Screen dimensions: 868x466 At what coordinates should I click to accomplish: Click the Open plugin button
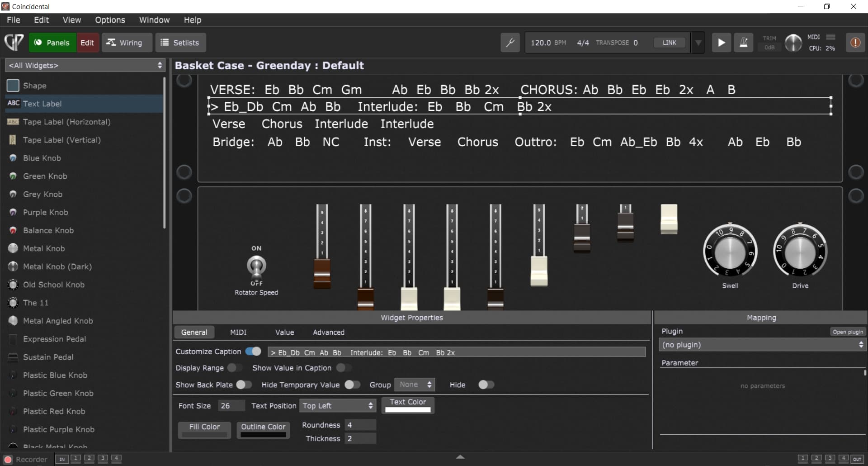tap(848, 331)
